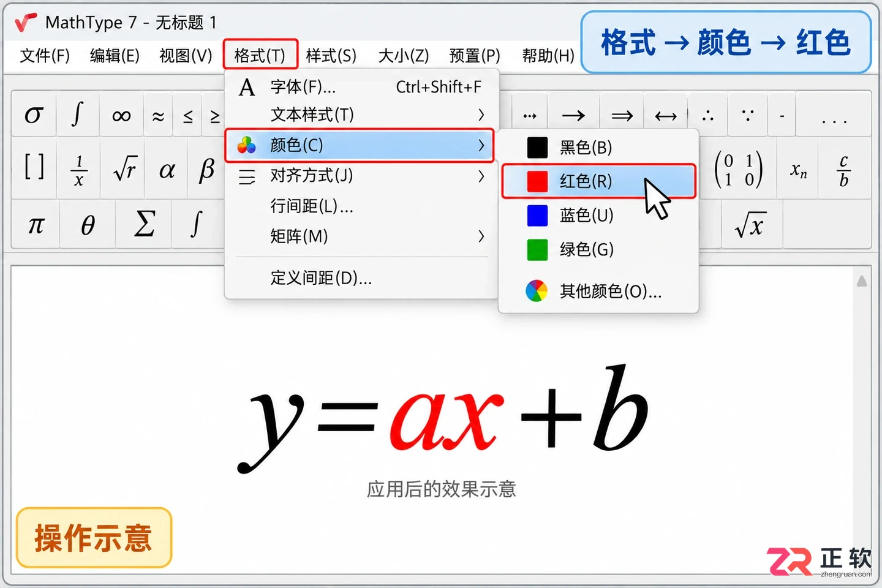Open the 编辑(E) menu
This screenshot has height=588, width=882.
point(115,56)
